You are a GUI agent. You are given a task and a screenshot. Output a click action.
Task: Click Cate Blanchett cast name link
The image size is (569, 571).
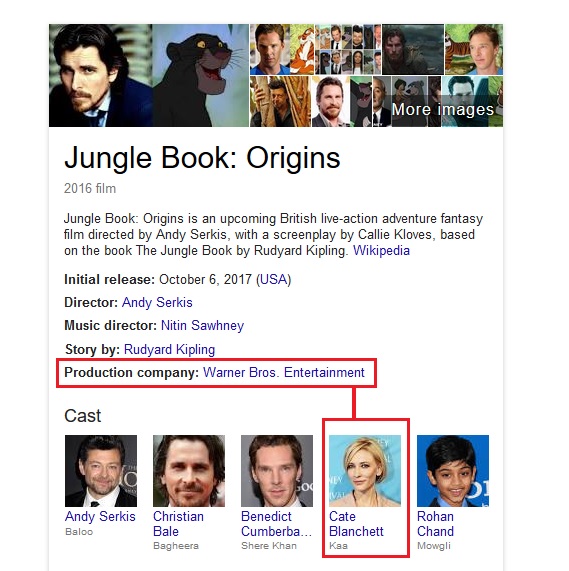tap(356, 524)
